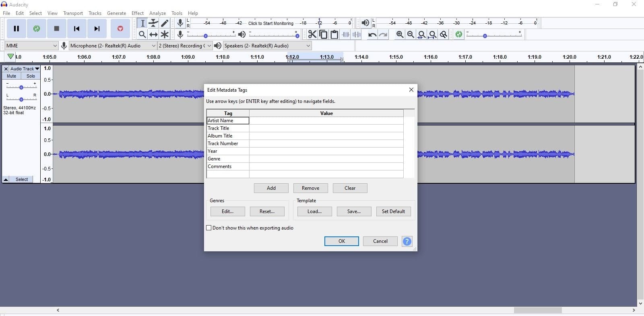Click the Pause playback button

[x=17, y=29]
